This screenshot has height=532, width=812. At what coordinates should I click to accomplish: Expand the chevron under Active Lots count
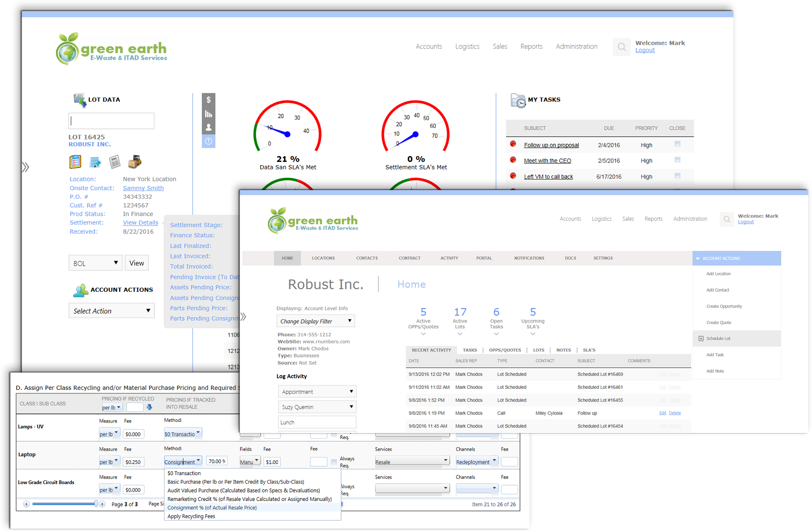[460, 334]
